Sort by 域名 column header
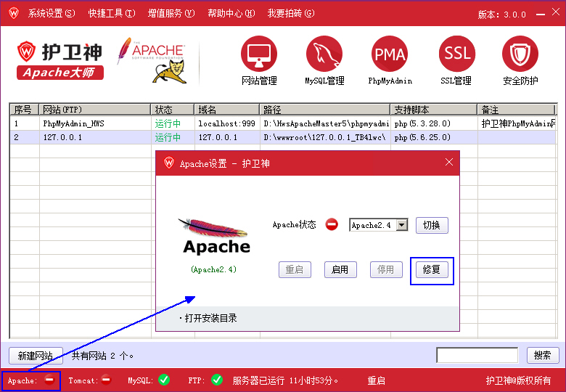Viewport: 566px width, 392px height. (x=227, y=110)
